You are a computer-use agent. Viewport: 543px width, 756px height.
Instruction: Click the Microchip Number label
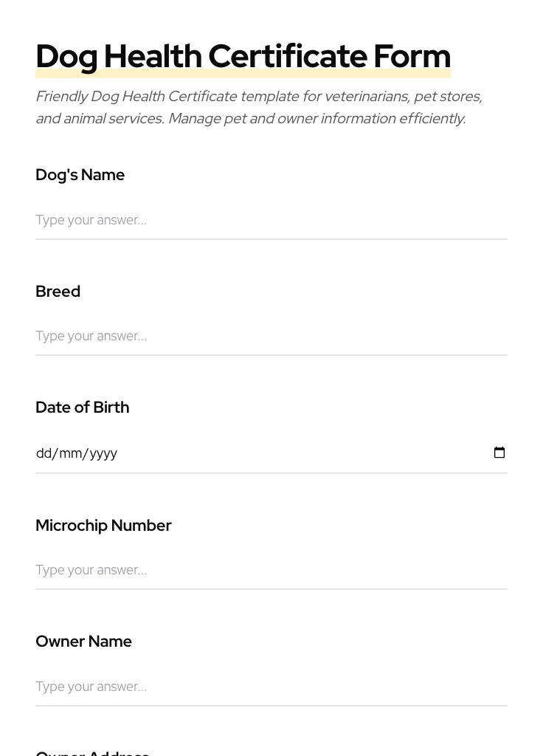click(103, 526)
